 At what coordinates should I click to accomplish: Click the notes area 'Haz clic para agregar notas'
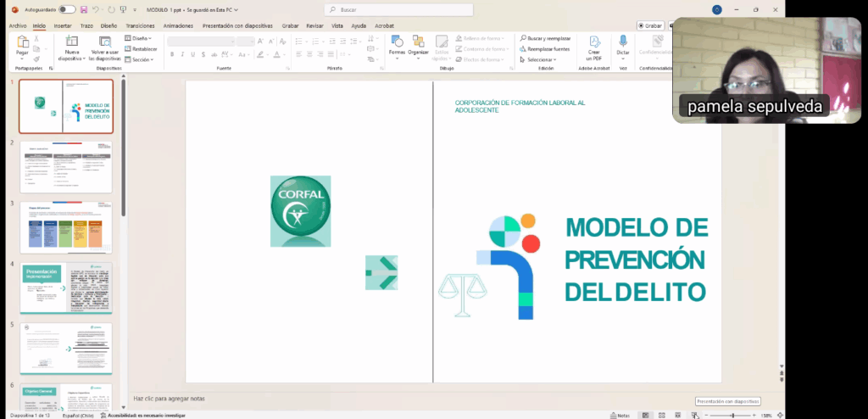point(169,399)
